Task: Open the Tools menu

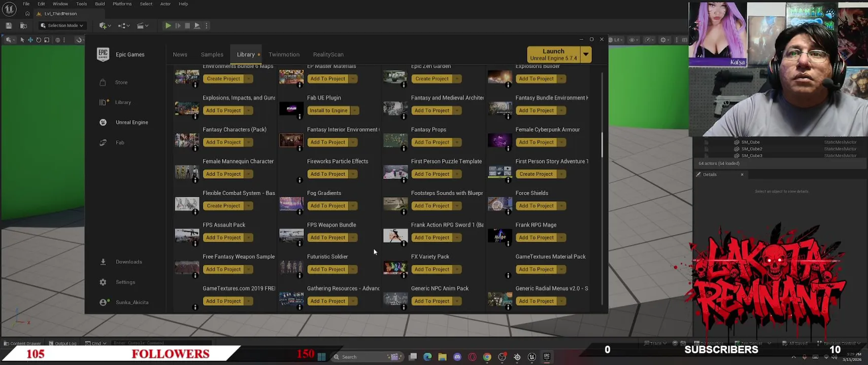Action: (81, 4)
